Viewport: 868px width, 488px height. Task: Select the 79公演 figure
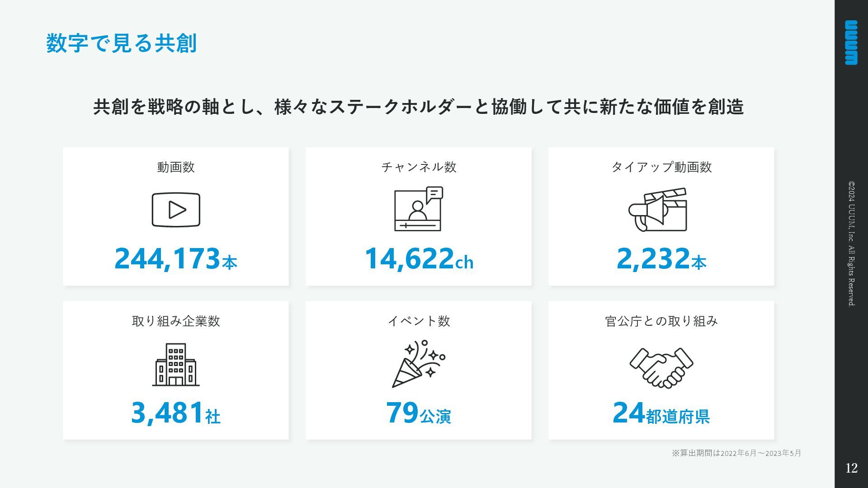419,413
